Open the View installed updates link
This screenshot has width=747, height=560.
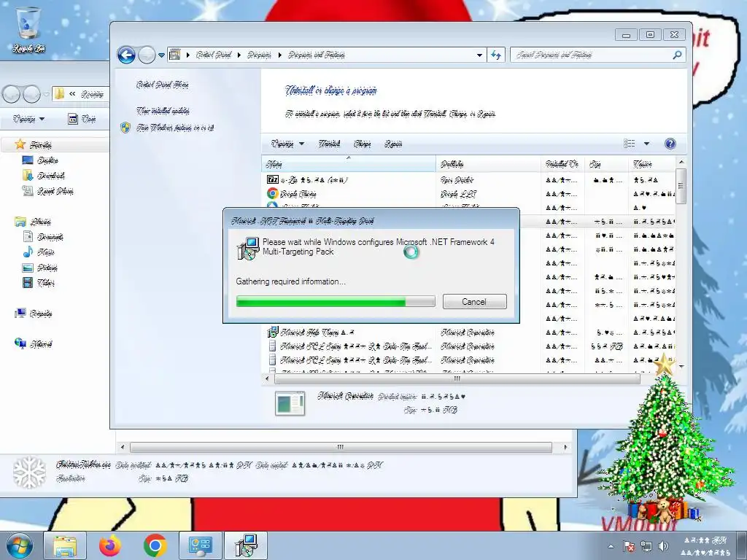[163, 111]
